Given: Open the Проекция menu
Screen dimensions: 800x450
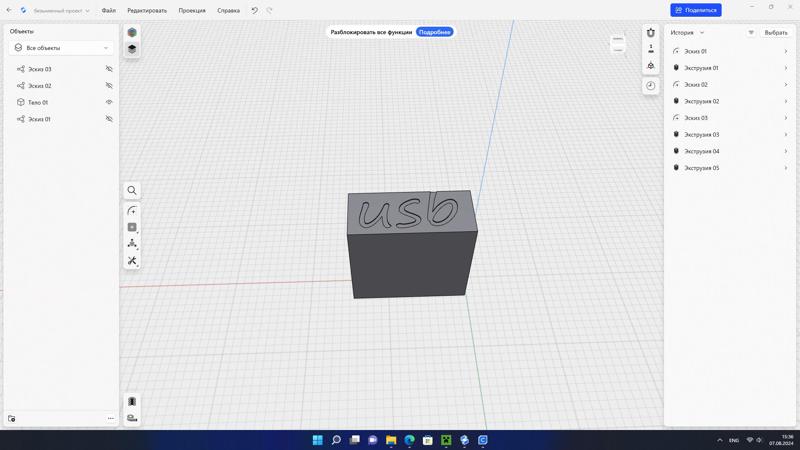Looking at the screenshot, I should [192, 10].
